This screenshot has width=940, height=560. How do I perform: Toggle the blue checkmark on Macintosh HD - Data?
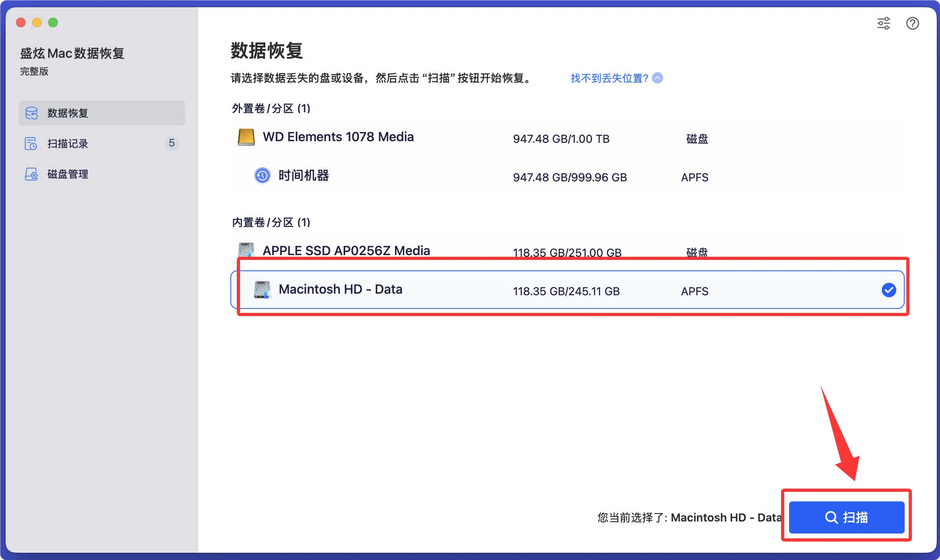pyautogui.click(x=889, y=290)
